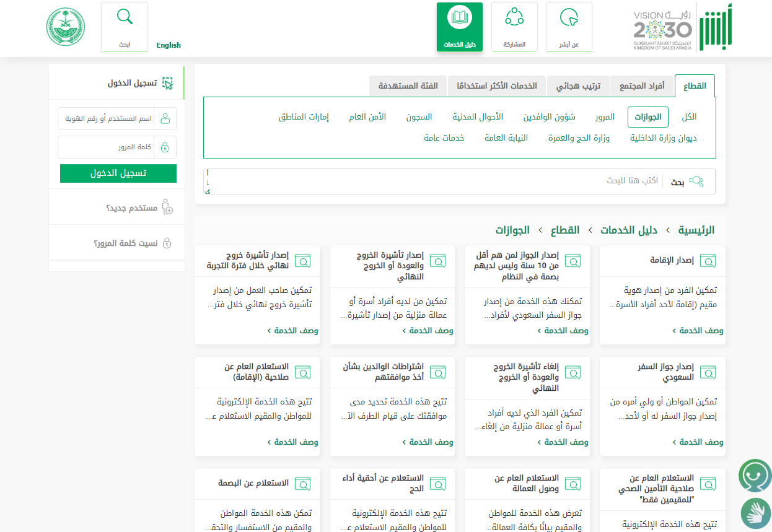Screen dimensions: 772x532
Task: Click the تسجيل الدخول cursor icon
Action: (167, 84)
